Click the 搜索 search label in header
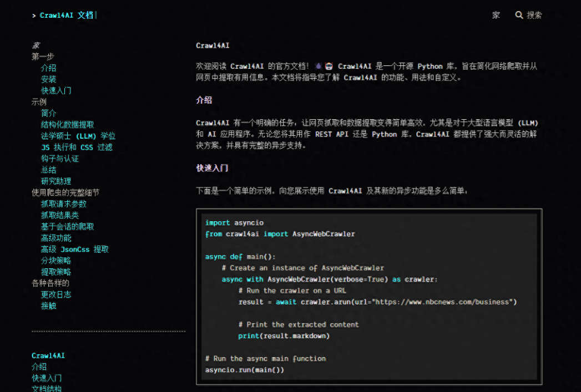 [x=534, y=15]
